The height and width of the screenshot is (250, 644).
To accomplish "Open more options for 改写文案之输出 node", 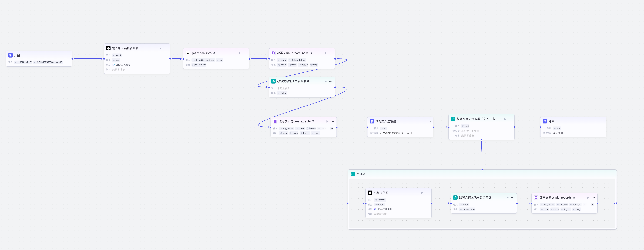I will click(x=429, y=121).
